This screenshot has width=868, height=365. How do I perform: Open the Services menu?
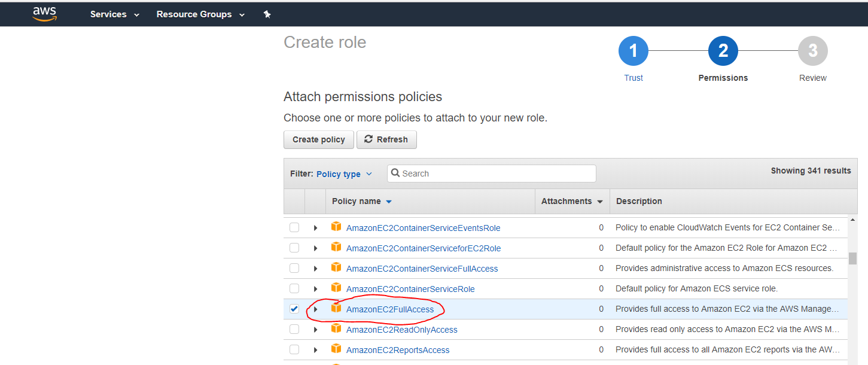(x=115, y=14)
